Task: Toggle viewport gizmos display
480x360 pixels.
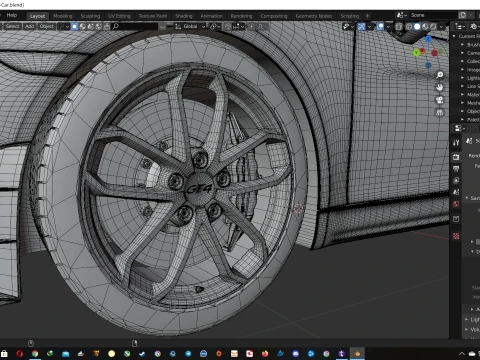Action: [x=361, y=26]
